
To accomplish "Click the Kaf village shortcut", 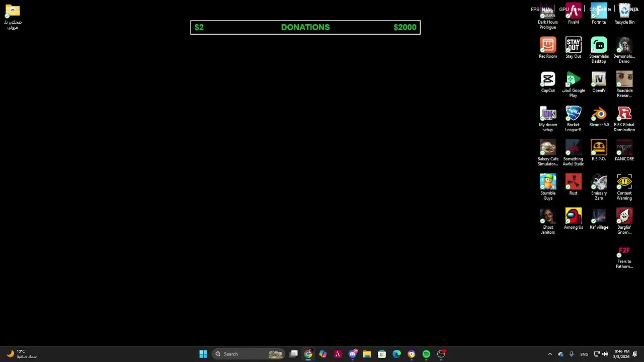I will click(x=599, y=219).
